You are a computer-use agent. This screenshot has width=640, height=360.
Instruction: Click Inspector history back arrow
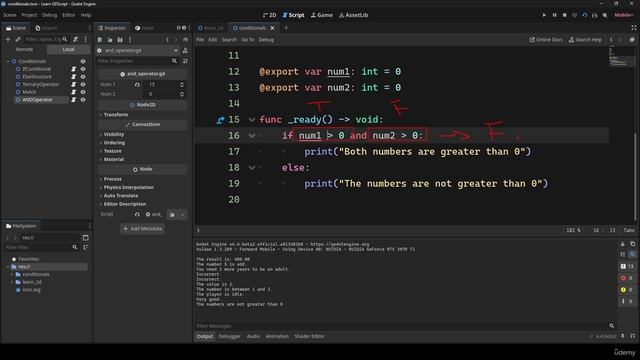[x=167, y=40]
